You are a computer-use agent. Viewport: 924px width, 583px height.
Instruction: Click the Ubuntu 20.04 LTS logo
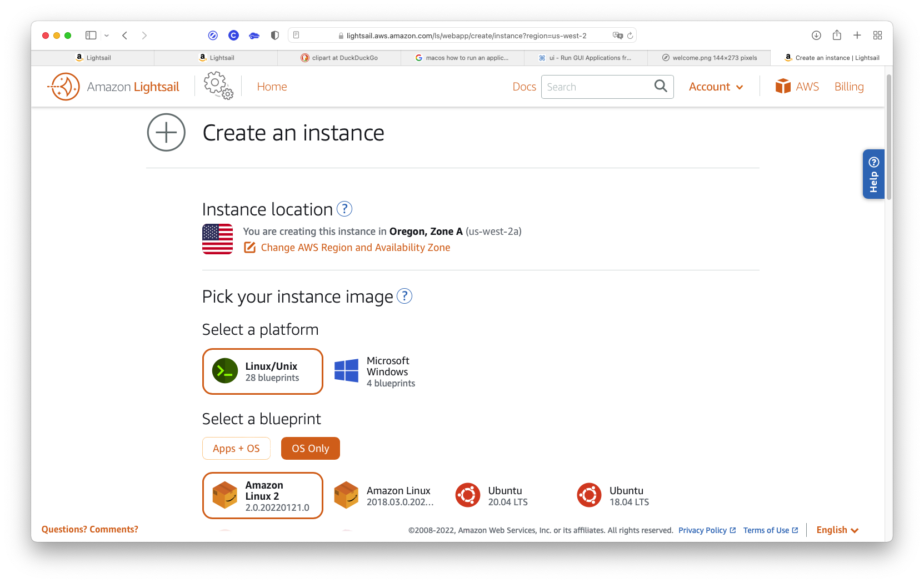point(468,495)
